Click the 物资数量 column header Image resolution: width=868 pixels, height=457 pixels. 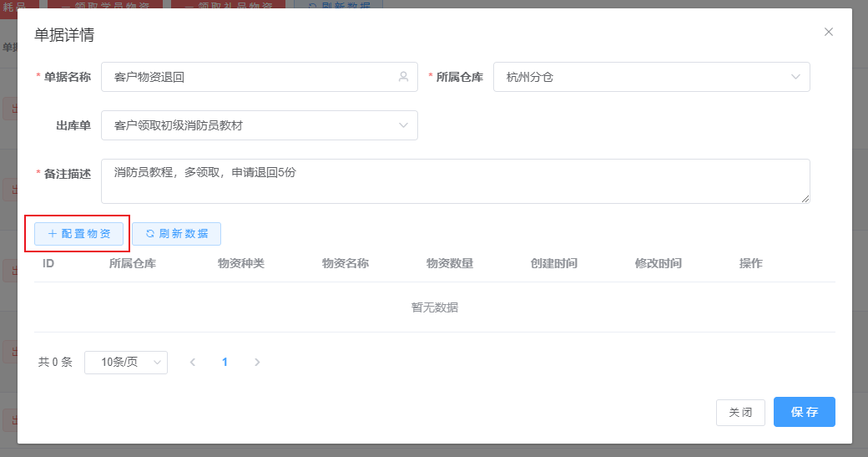pos(450,263)
